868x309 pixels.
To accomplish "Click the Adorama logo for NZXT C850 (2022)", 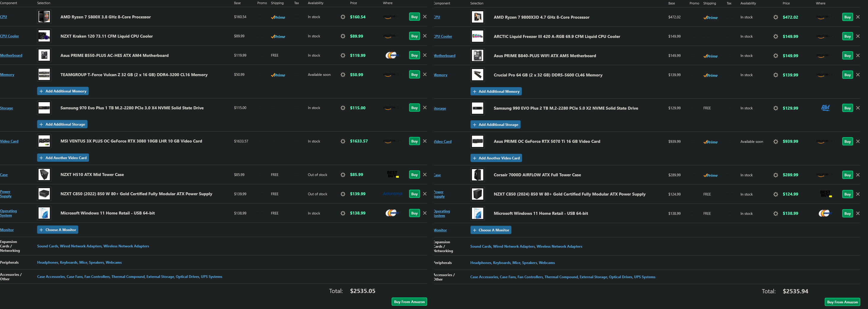I will [x=392, y=194].
